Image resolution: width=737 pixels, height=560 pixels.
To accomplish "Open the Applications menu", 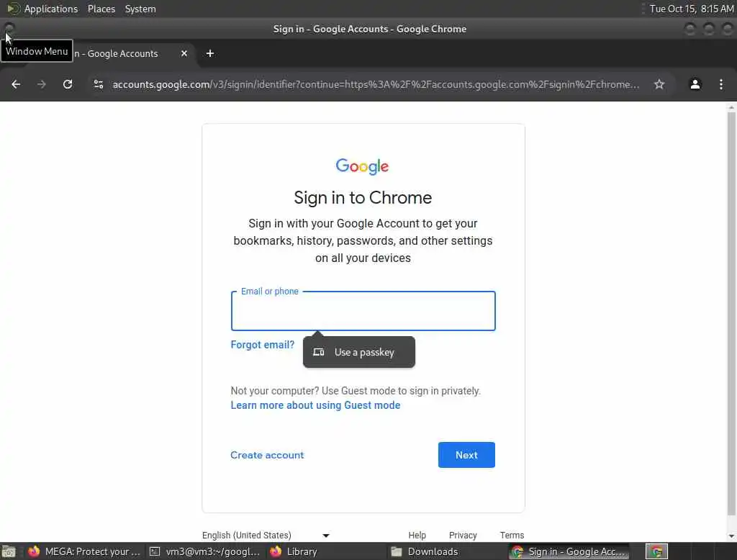I will point(51,9).
